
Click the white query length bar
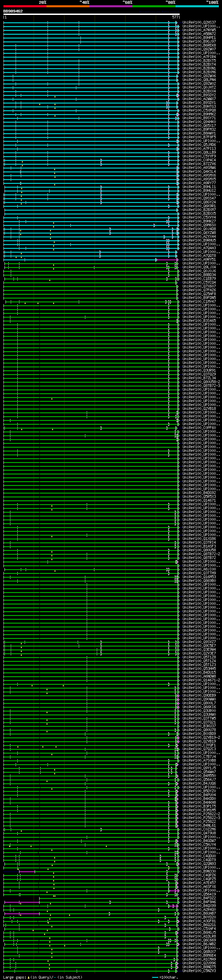(92, 14)
